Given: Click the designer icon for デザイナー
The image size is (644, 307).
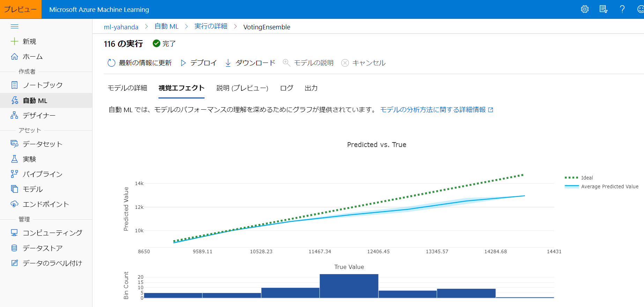Looking at the screenshot, I should pos(14,115).
